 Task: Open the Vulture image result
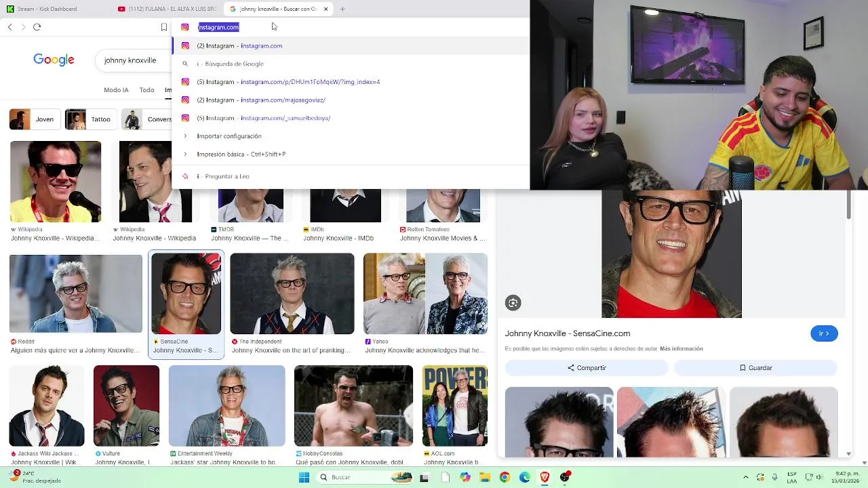click(126, 406)
